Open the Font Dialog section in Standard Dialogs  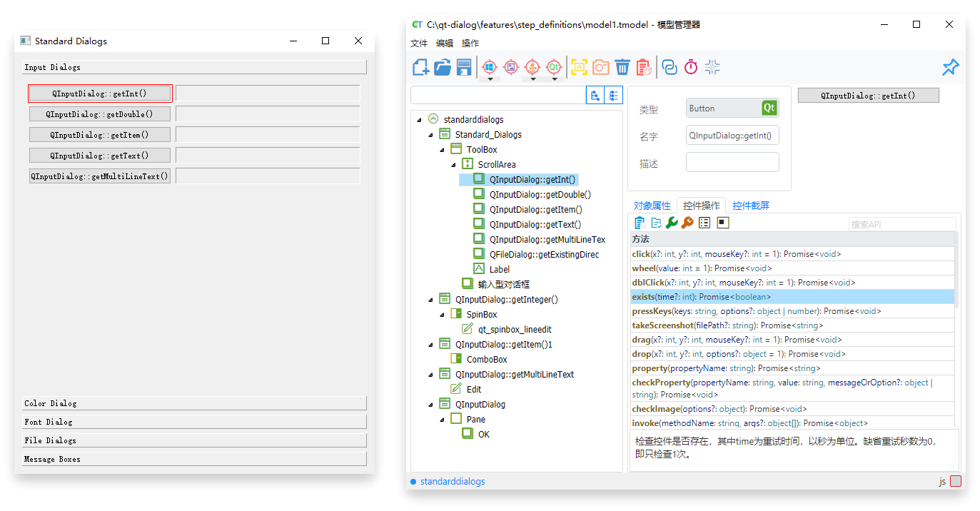click(x=194, y=422)
